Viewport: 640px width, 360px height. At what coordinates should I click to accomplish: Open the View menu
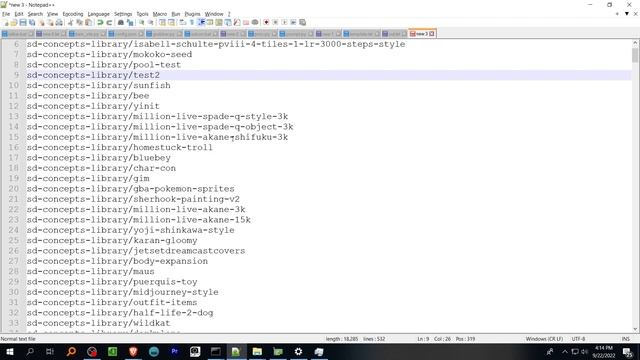pyautogui.click(x=53, y=14)
